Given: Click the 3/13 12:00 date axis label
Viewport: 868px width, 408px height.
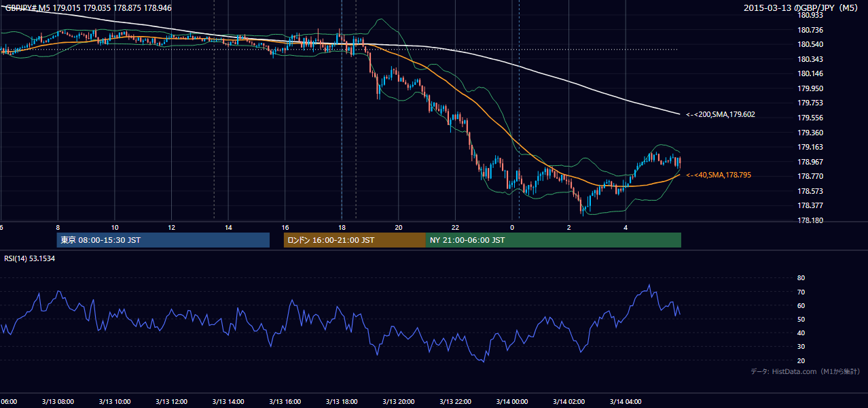Looking at the screenshot, I should pos(171,401).
